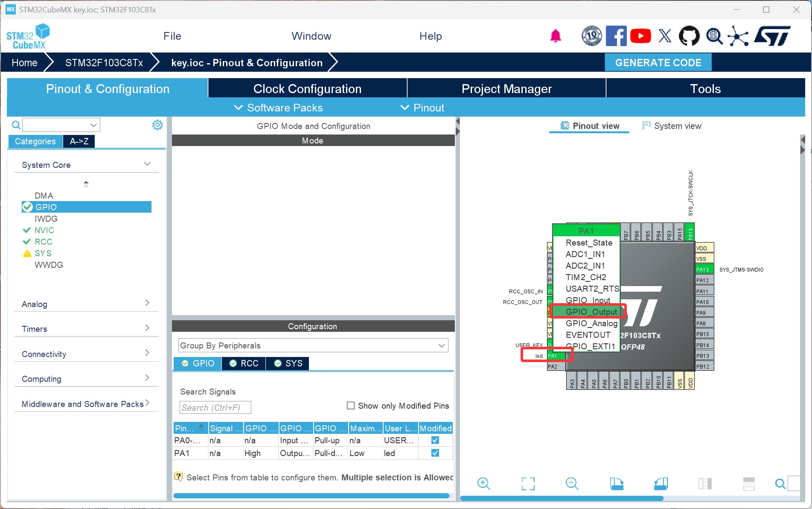This screenshot has height=509, width=812.
Task: Rotate chip view clockwise
Action: [x=616, y=483]
